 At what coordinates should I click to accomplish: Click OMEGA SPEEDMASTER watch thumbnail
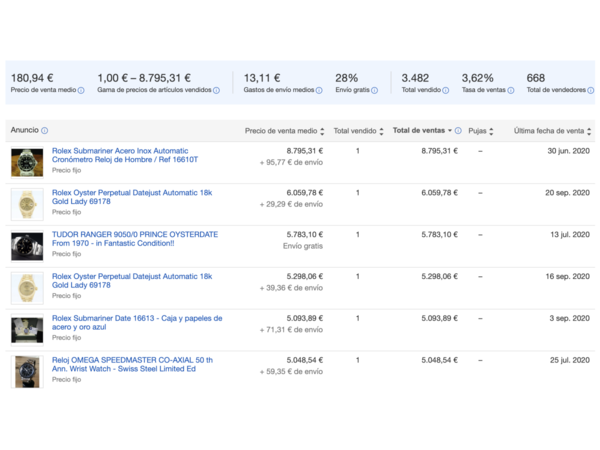click(x=27, y=372)
